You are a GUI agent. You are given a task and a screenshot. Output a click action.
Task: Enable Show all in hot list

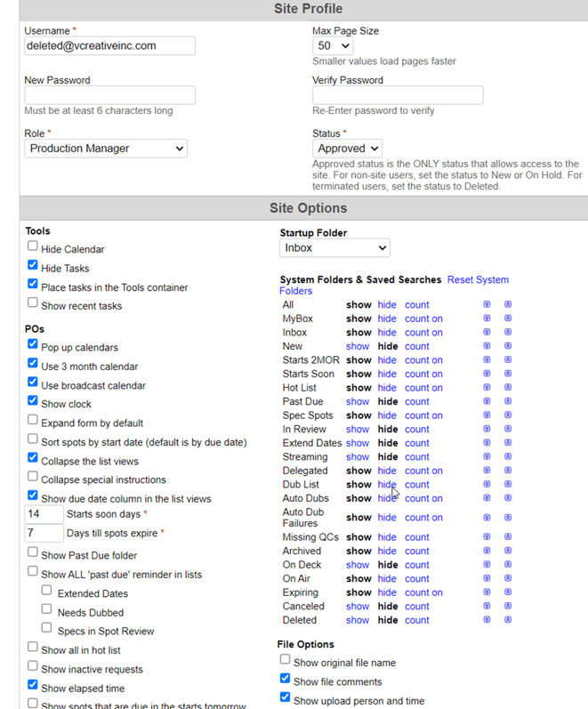pyautogui.click(x=33, y=646)
